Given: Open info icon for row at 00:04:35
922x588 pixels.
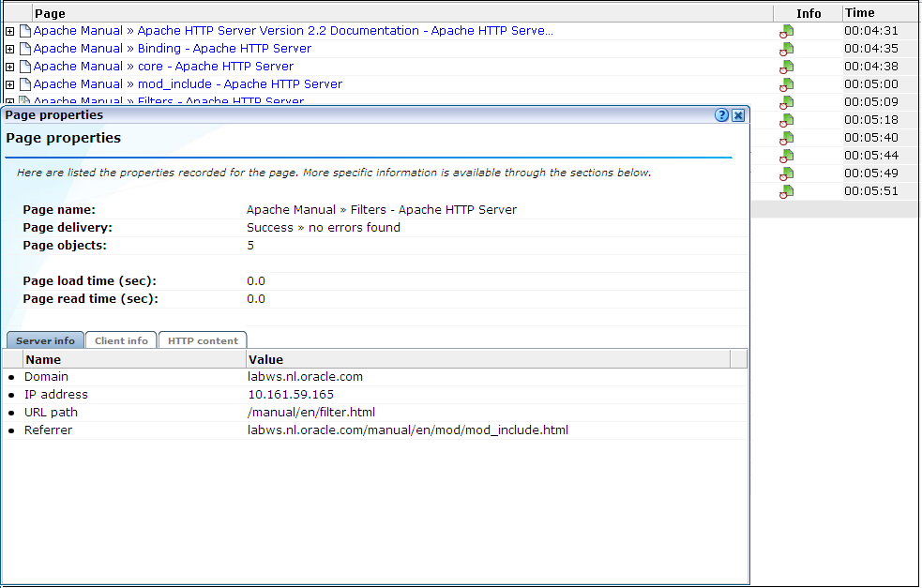Looking at the screenshot, I should click(x=787, y=49).
